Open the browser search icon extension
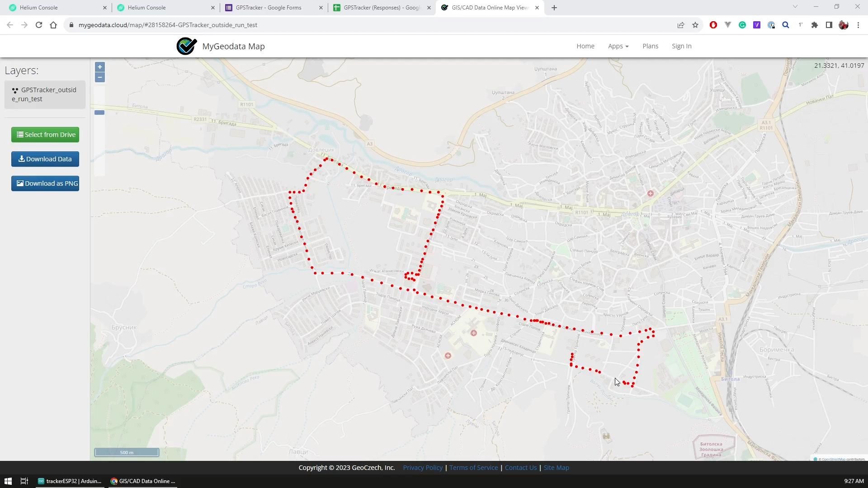Viewport: 868px width, 488px height. tap(785, 25)
